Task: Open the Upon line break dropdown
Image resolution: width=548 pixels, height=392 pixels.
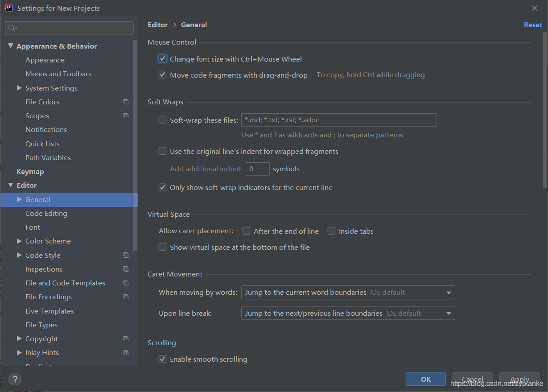Action: point(449,313)
